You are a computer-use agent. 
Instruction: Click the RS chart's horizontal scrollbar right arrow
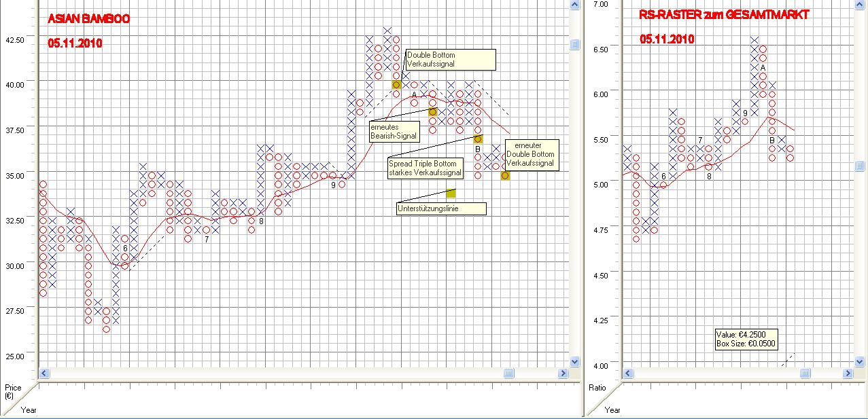click(848, 374)
